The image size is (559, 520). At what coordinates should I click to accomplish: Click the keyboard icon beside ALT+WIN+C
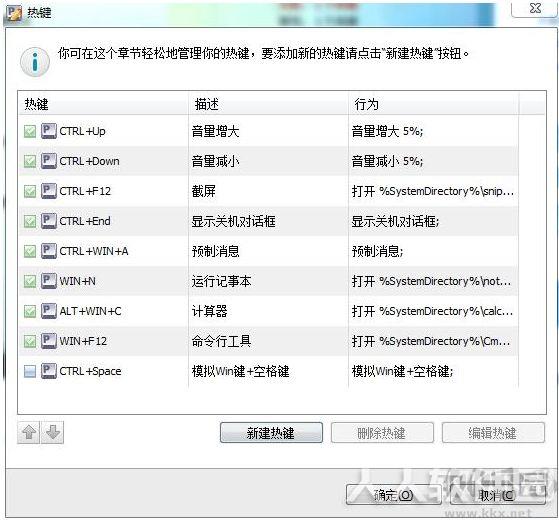pos(49,310)
